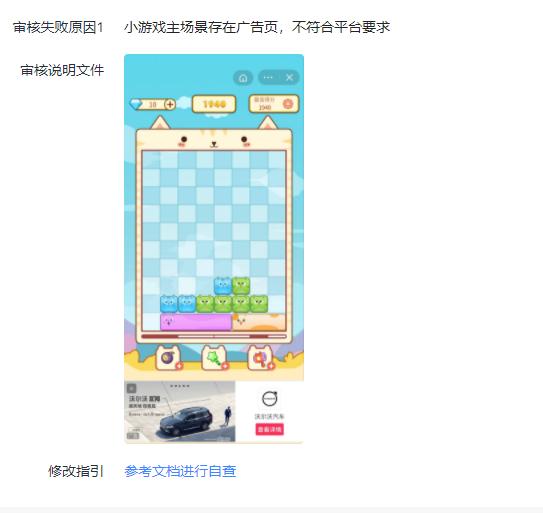
Task: Click the orange badge in high-score box
Action: pos(288,104)
